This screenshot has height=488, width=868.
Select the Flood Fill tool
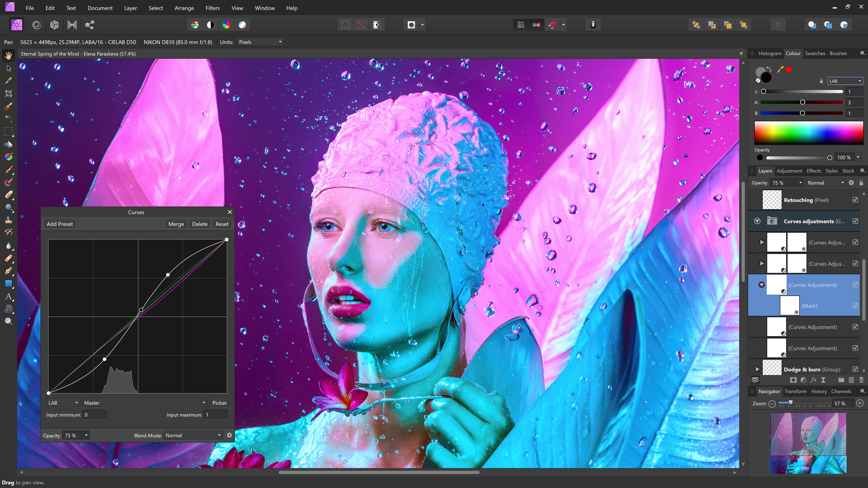[8, 145]
